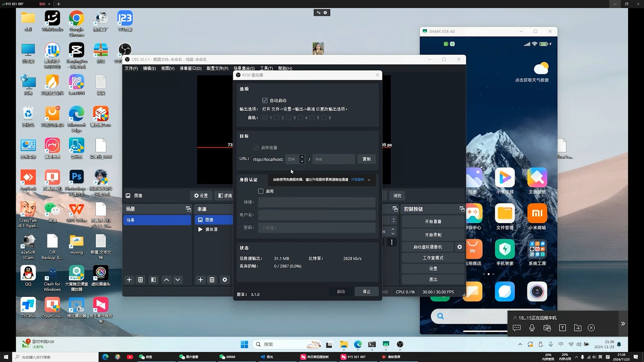Click 启动虚拟摄像机 virtual camera button
The image size is (644, 362).
pos(428,247)
